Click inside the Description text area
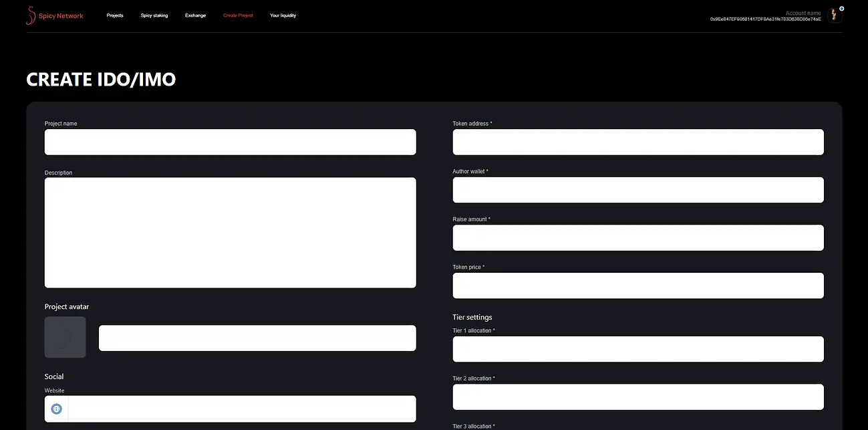The width and height of the screenshot is (868, 430). click(x=230, y=232)
